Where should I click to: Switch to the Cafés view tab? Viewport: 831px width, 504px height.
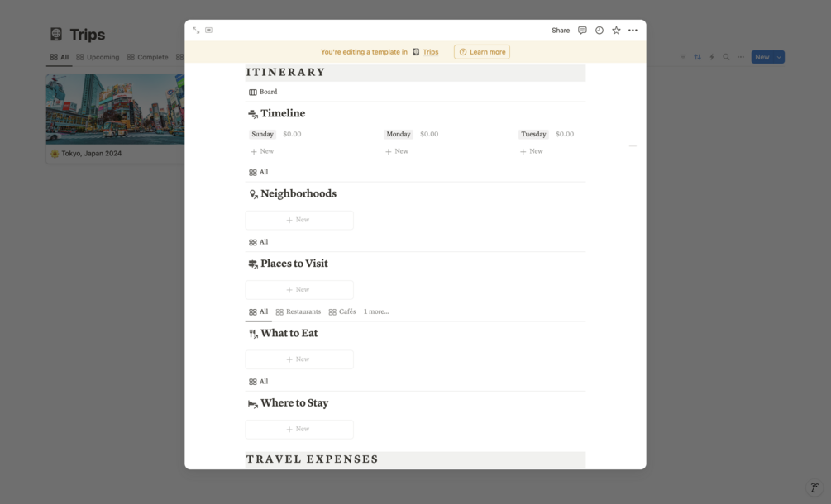point(342,311)
